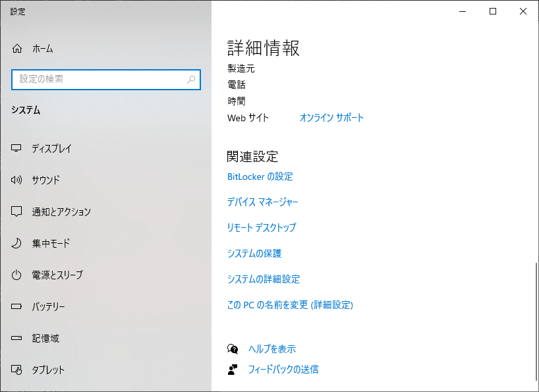Click the notifications speech bubble icon
The width and height of the screenshot is (539, 392).
pyautogui.click(x=16, y=211)
